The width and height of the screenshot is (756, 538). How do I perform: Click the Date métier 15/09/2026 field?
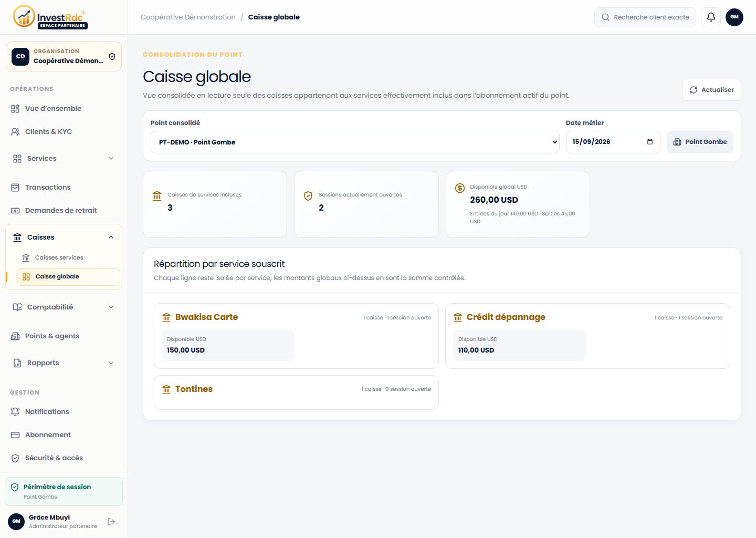pyautogui.click(x=613, y=142)
